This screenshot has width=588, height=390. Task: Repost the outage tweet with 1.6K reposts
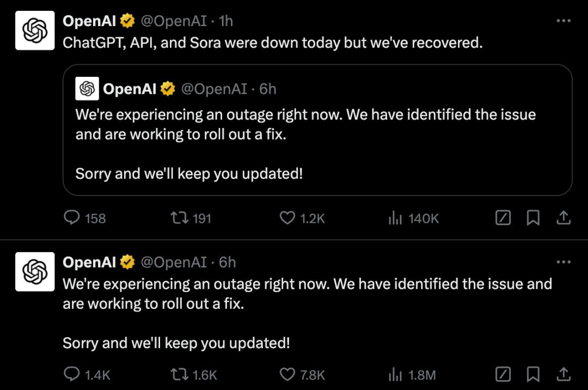point(179,375)
